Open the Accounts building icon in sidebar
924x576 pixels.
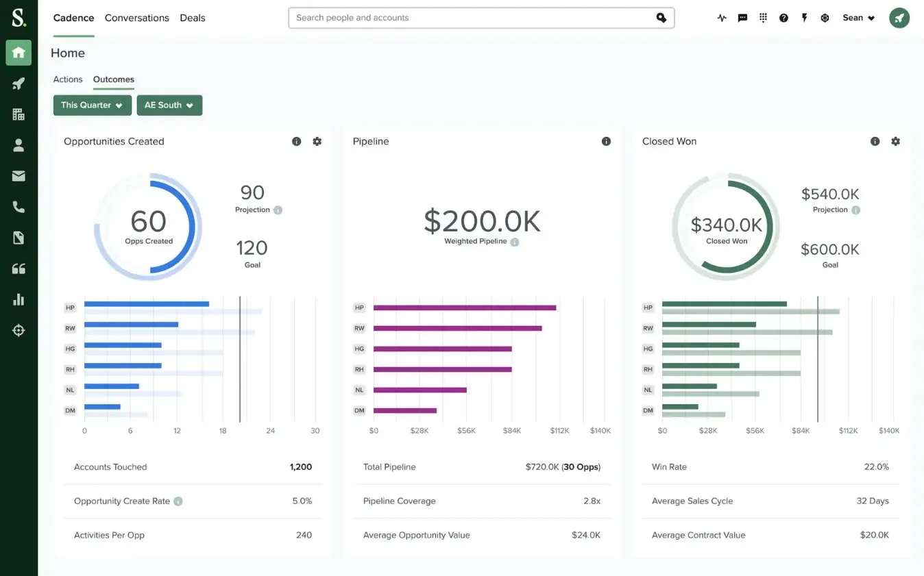pos(19,114)
